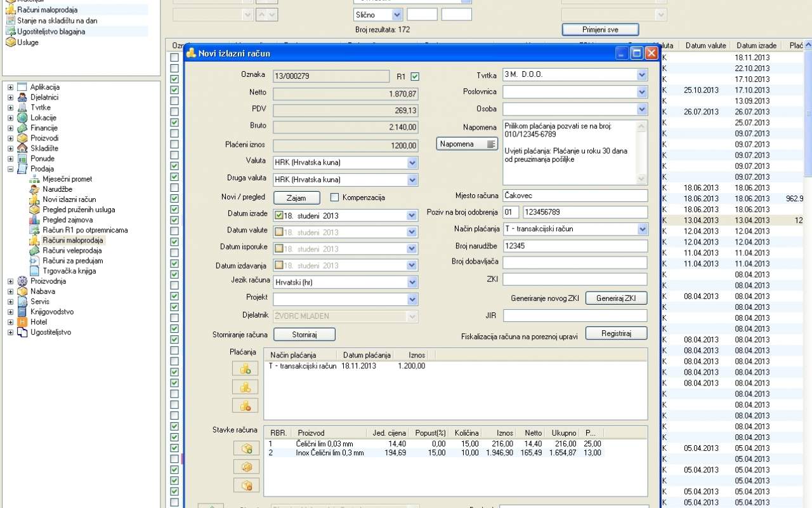Enable the Kompenzacija checkbox

335,197
